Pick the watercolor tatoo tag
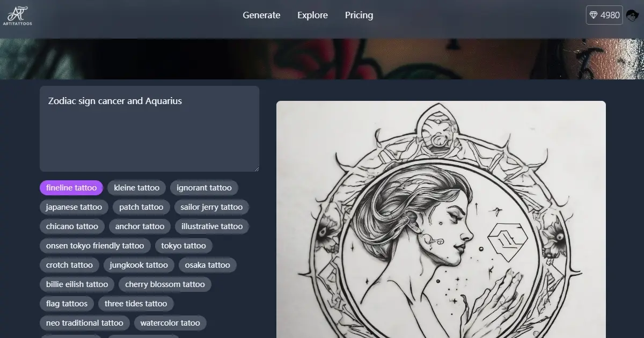Viewport: 644px width, 338px height. tap(170, 323)
